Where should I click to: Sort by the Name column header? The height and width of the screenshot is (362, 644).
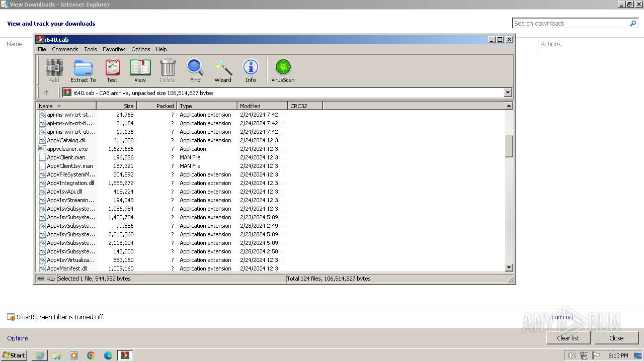[x=66, y=106]
